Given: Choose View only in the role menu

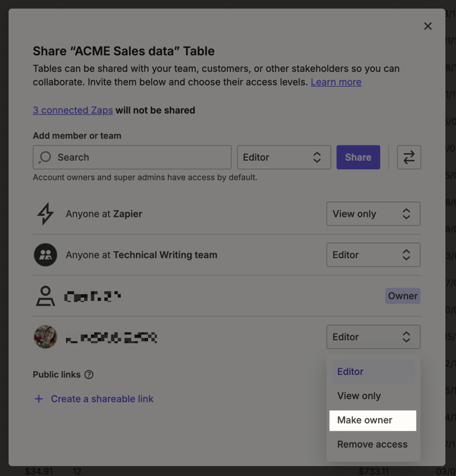Looking at the screenshot, I should (x=359, y=396).
